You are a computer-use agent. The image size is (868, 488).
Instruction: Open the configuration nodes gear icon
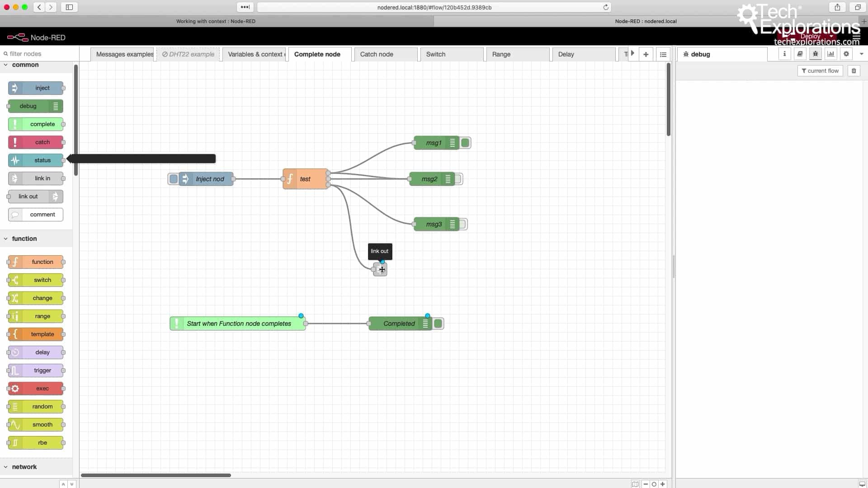846,54
